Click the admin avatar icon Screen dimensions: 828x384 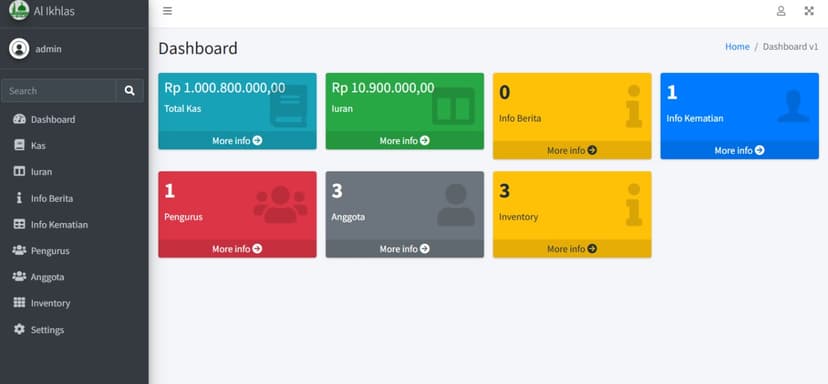[19, 49]
